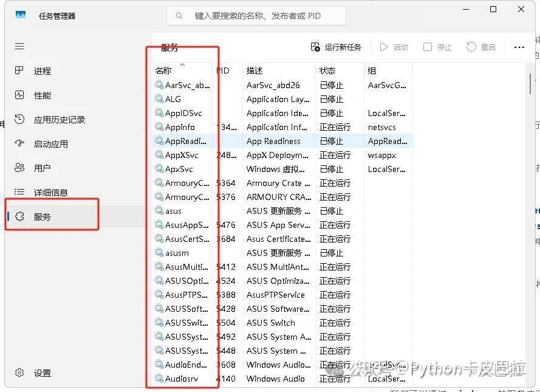
Task: Click the gear icon beside AarSvc_ab...
Action: 159,84
